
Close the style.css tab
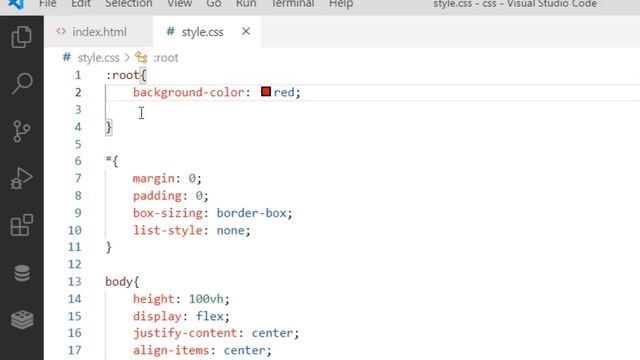pyautogui.click(x=246, y=31)
